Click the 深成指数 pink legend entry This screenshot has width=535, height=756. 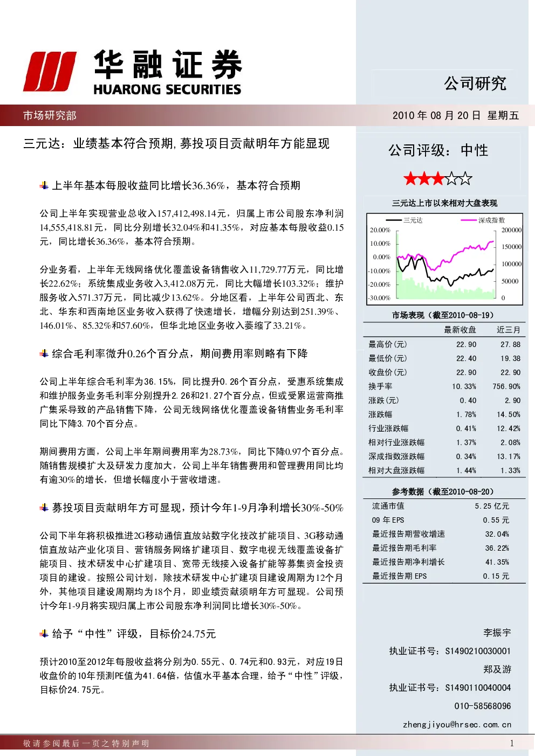point(483,220)
